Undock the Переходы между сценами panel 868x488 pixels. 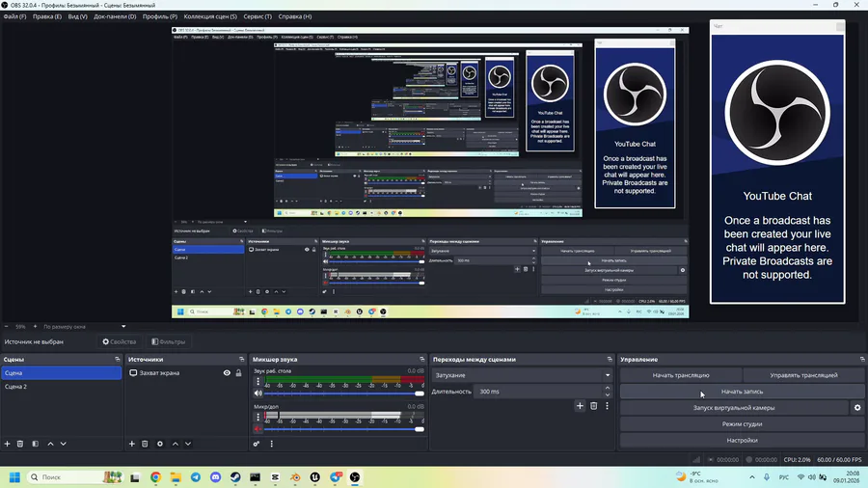(x=610, y=359)
